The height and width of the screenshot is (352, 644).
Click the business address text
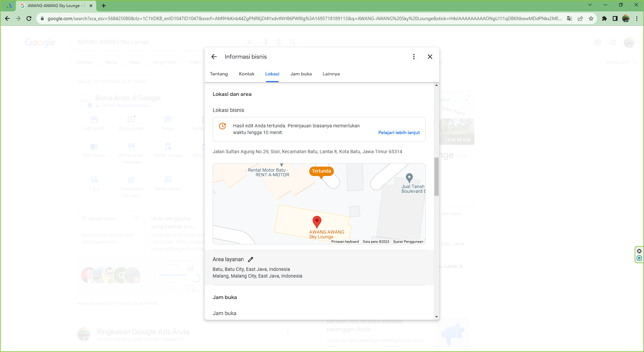(x=307, y=152)
